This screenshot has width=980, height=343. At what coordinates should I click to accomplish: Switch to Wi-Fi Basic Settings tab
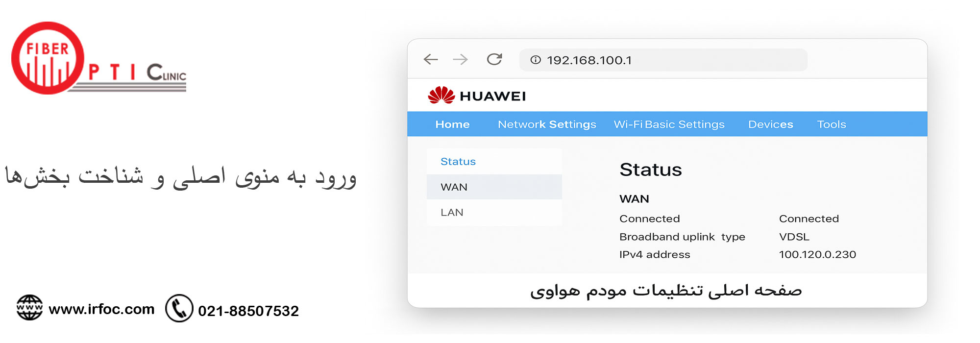tap(669, 124)
